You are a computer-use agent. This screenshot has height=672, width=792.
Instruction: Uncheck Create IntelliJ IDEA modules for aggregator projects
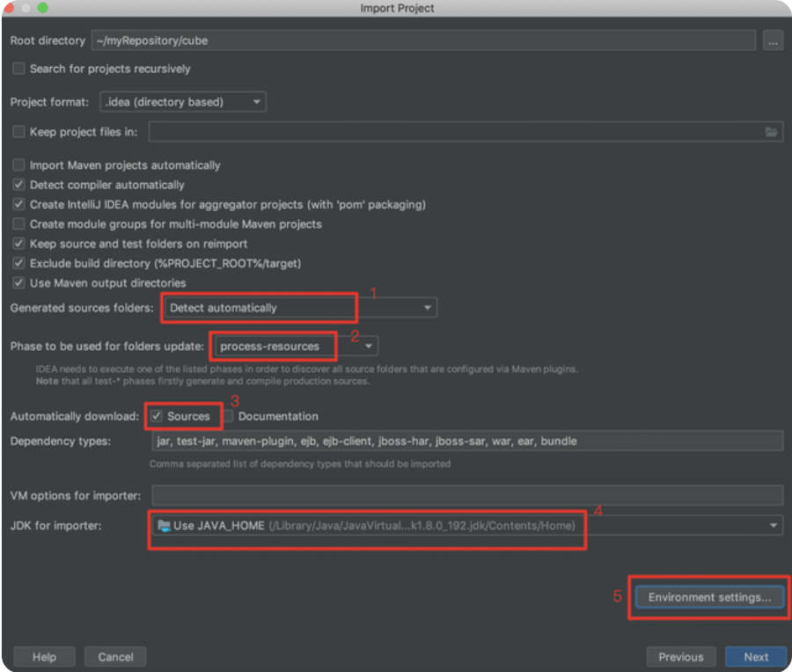coord(18,204)
